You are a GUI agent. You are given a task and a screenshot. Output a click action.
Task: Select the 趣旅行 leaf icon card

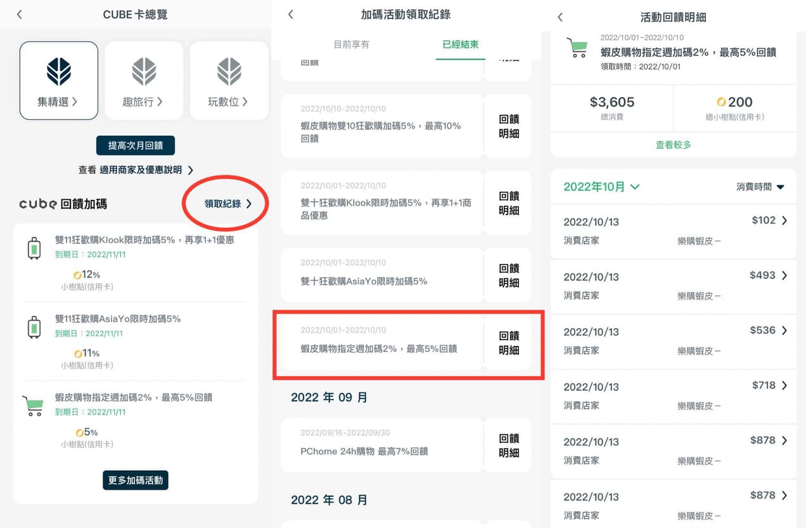(144, 81)
